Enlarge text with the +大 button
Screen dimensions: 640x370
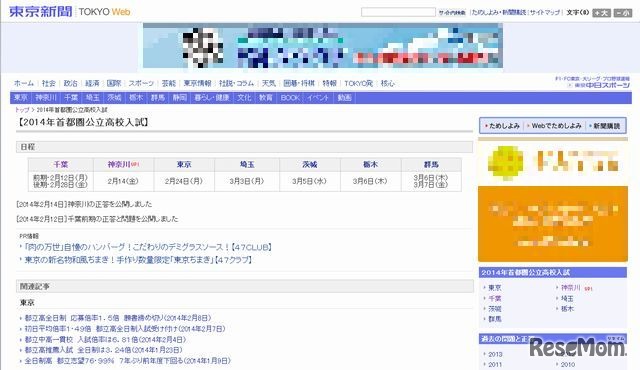pos(601,13)
